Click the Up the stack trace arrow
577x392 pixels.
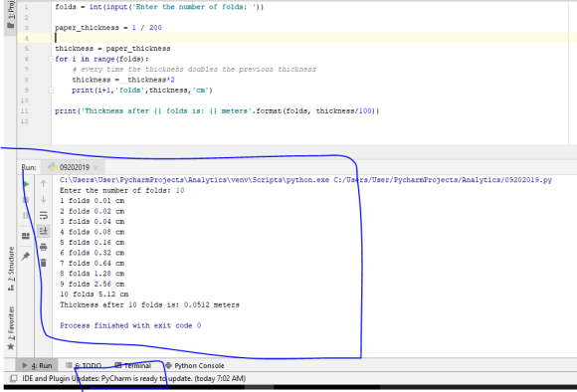click(x=44, y=183)
